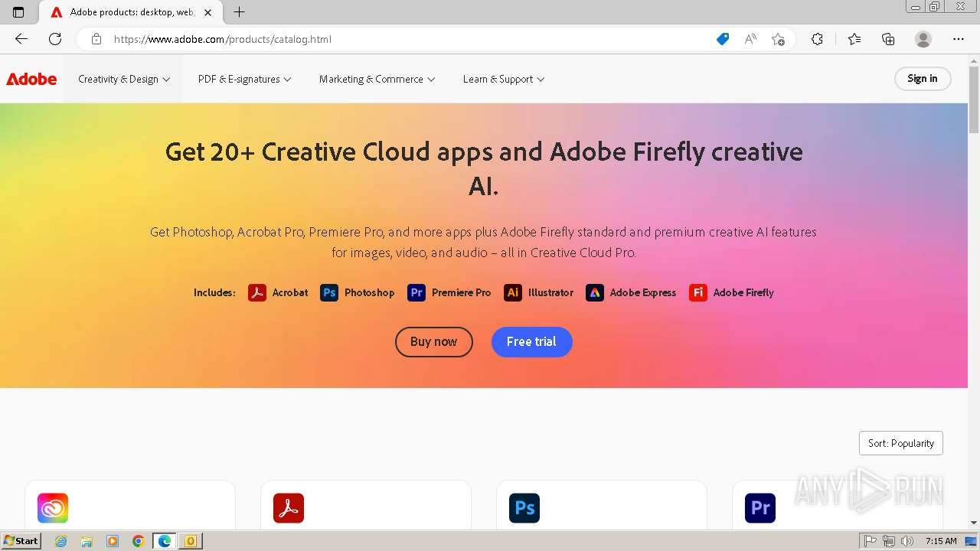Click the Premiere Pro product card icon
This screenshot has height=551, width=980.
coord(760,508)
